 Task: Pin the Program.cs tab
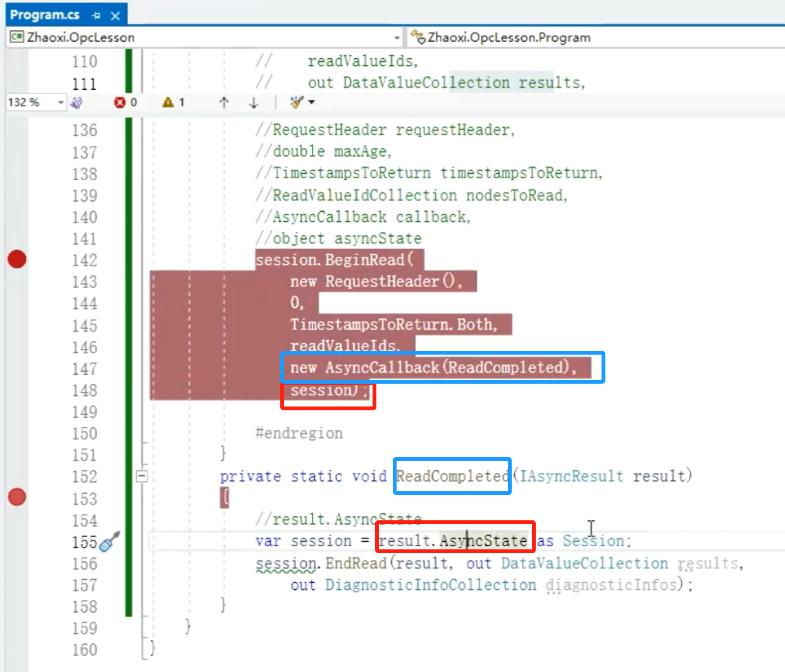[x=96, y=15]
